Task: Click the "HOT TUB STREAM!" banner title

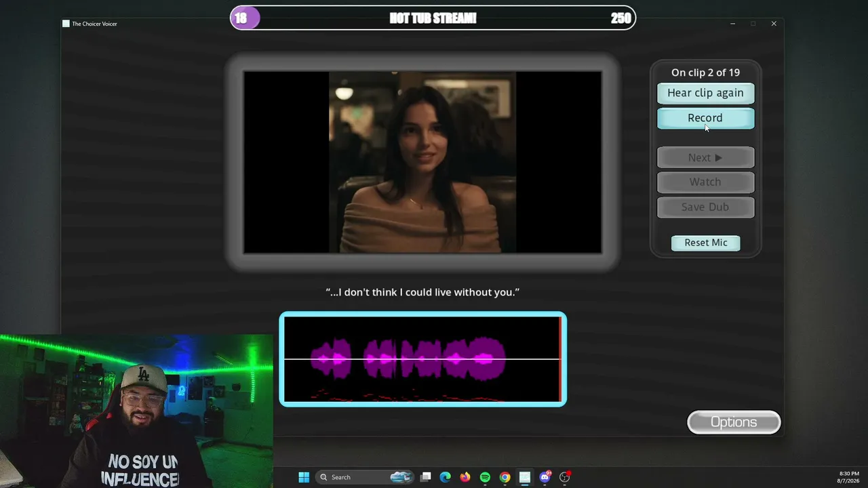Action: 433,18
